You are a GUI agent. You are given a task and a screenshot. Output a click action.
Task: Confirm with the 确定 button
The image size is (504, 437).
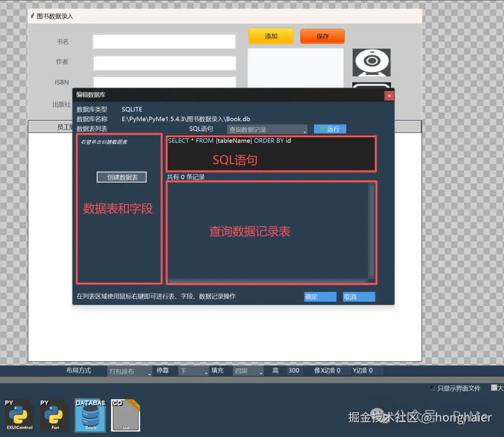pyautogui.click(x=320, y=296)
